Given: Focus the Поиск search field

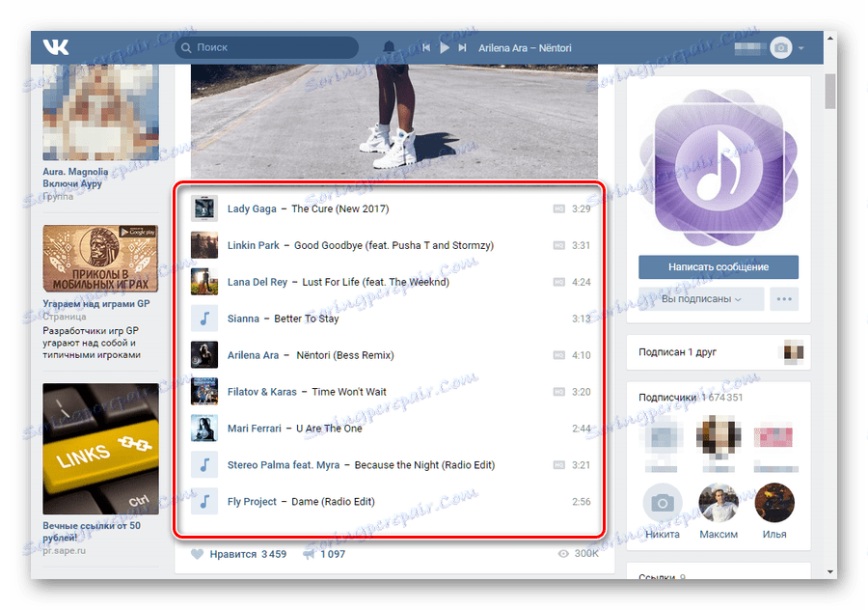Looking at the screenshot, I should pos(267,47).
